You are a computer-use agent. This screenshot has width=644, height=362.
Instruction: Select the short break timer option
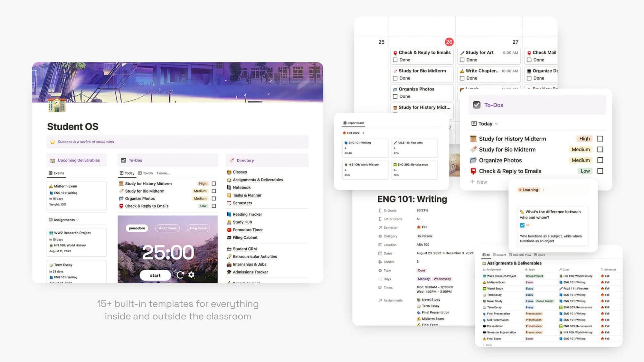pyautogui.click(x=167, y=228)
